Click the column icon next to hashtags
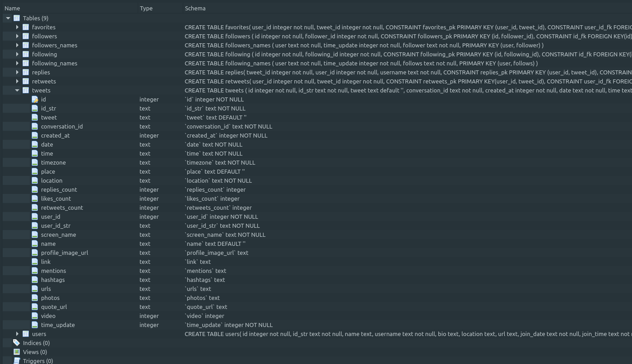This screenshot has height=364, width=632. [35, 280]
